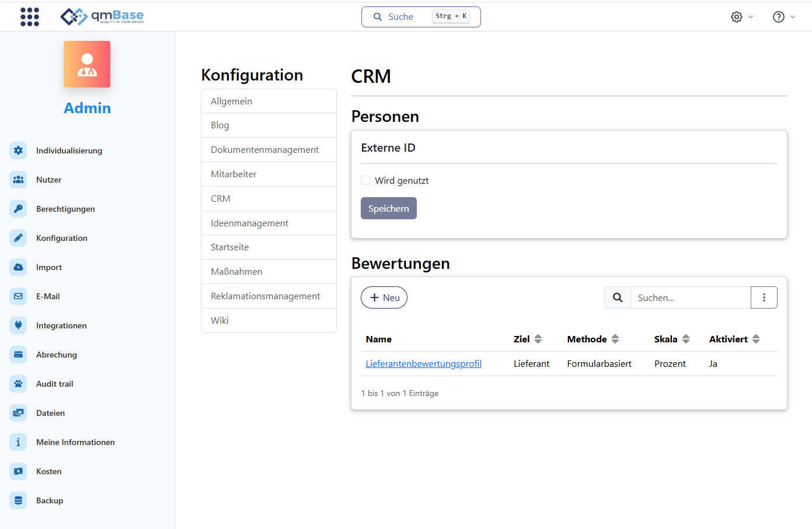Click the global Suche search field
812x529 pixels.
click(421, 17)
